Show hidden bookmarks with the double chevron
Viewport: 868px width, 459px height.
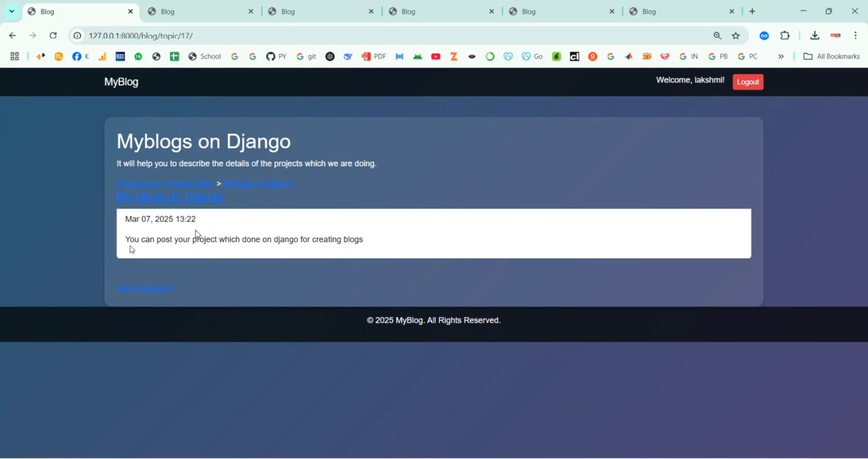click(781, 57)
